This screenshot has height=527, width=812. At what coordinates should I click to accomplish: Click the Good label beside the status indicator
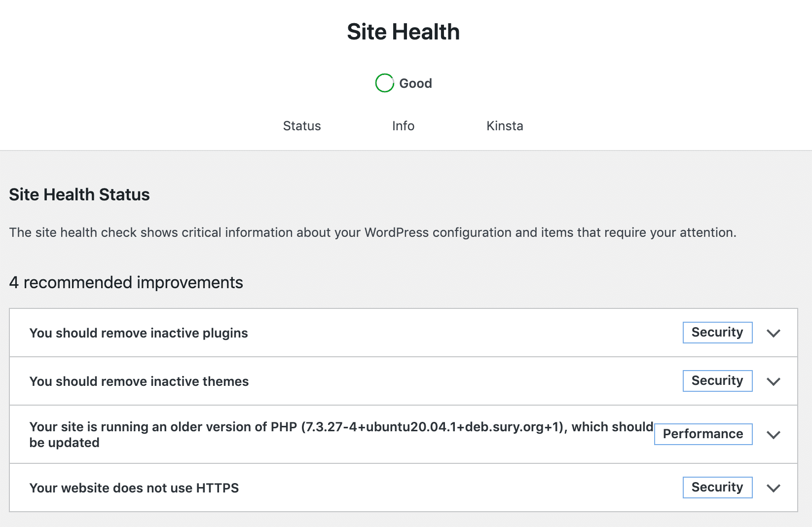[415, 83]
